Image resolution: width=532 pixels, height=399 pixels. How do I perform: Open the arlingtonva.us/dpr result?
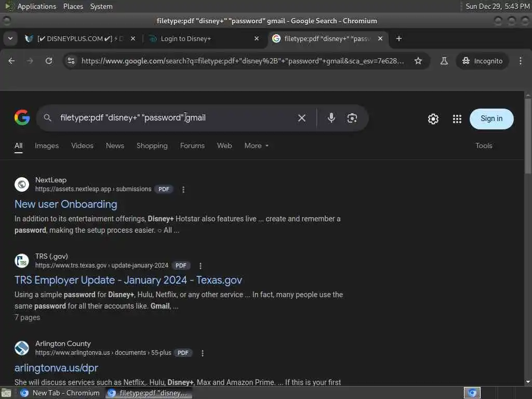(56, 368)
